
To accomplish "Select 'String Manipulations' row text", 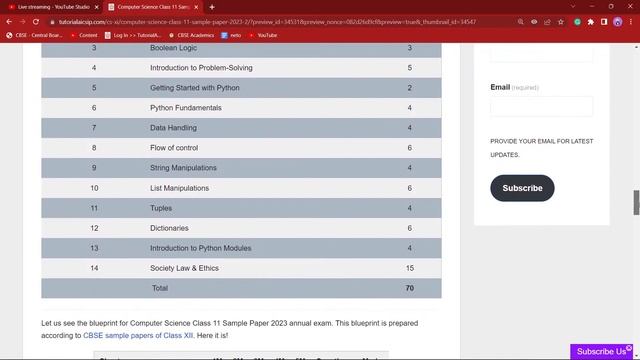I will click(183, 168).
